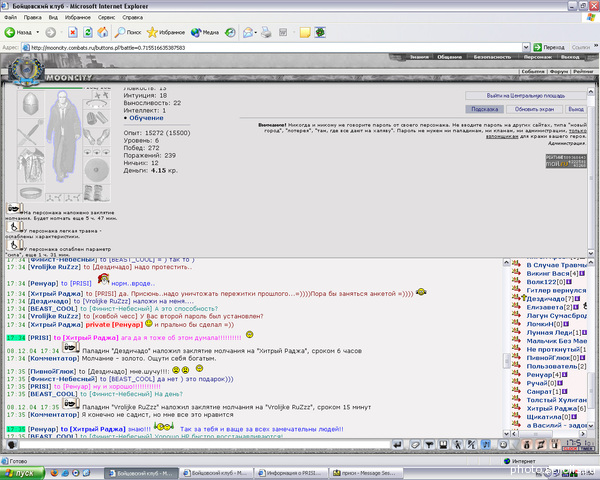Open the smiley picker icon in chat toolbar

[x=503, y=444]
